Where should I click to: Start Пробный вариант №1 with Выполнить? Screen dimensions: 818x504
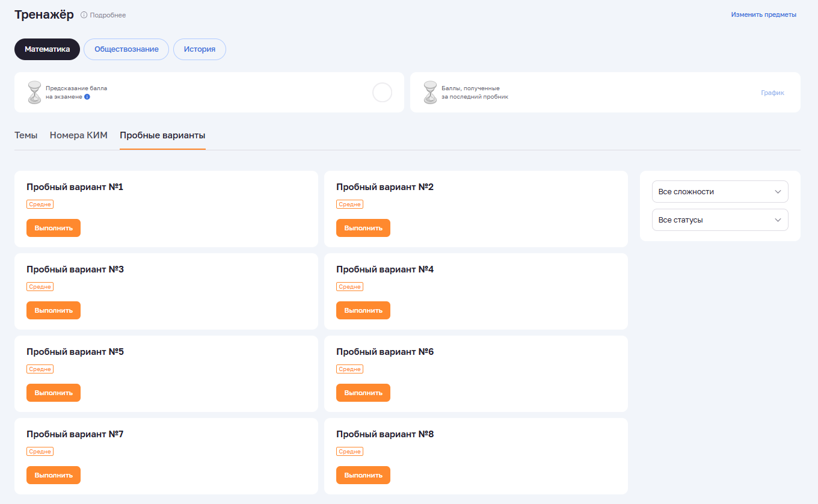point(54,228)
